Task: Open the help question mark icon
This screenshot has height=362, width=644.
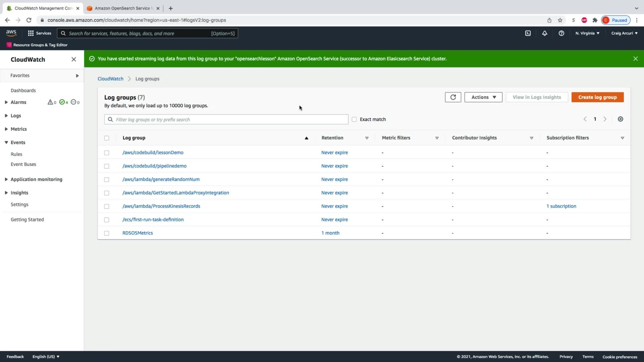Action: [561, 33]
